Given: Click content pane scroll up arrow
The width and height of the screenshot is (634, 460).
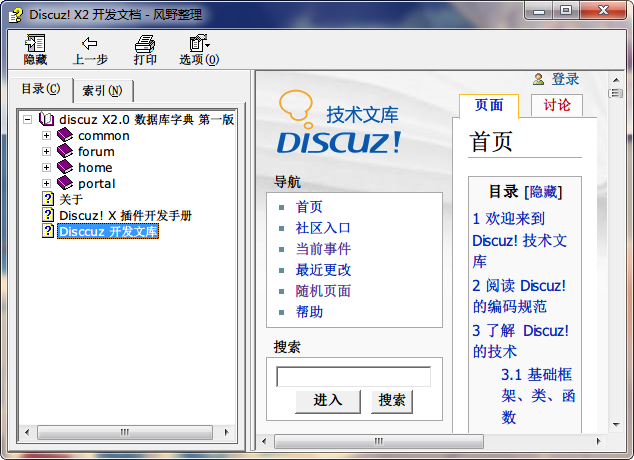Looking at the screenshot, I should (x=616, y=80).
